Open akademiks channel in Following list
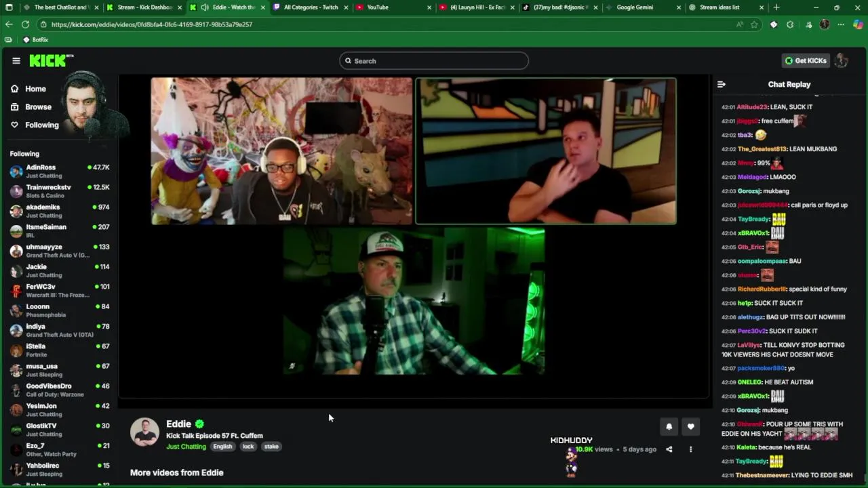 60,211
